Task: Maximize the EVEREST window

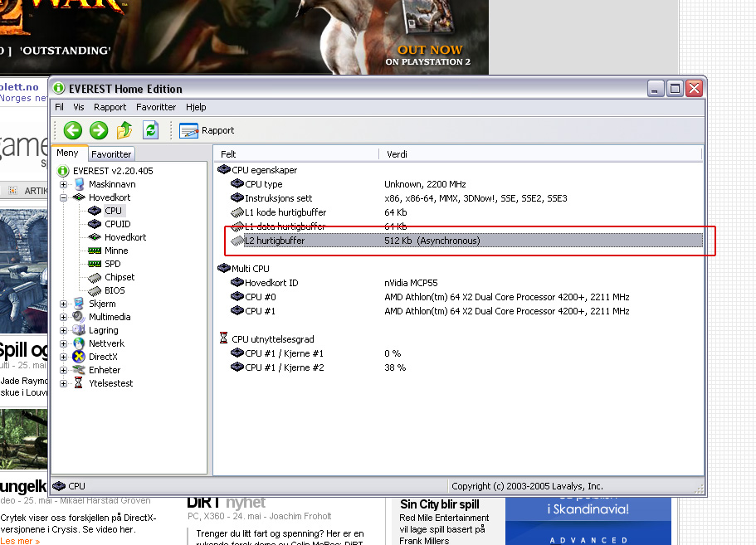Action: click(675, 89)
